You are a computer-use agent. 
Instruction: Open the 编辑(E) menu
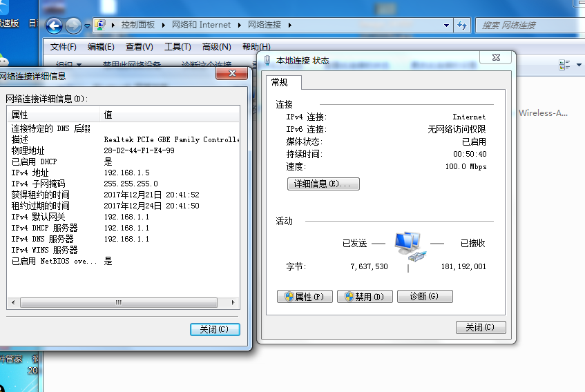tap(101, 47)
